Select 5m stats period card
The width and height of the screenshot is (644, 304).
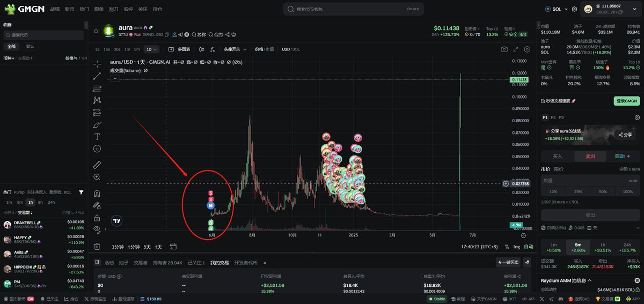(578, 247)
